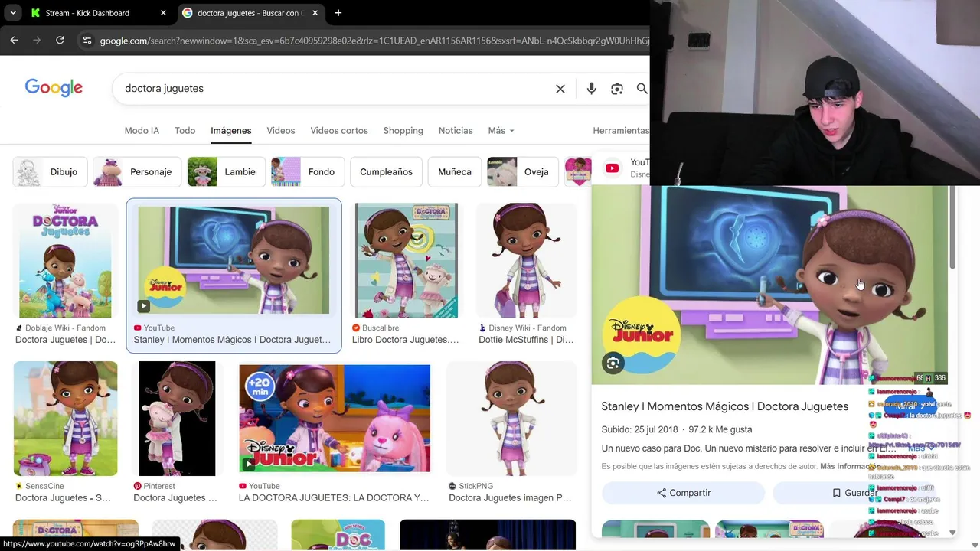Switch to the Shopping tab

coord(403,131)
